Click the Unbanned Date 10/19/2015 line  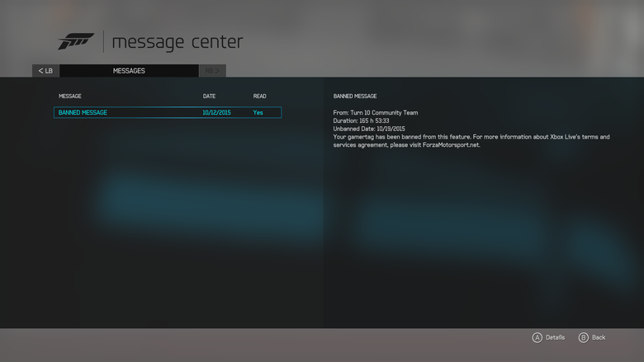tap(369, 129)
